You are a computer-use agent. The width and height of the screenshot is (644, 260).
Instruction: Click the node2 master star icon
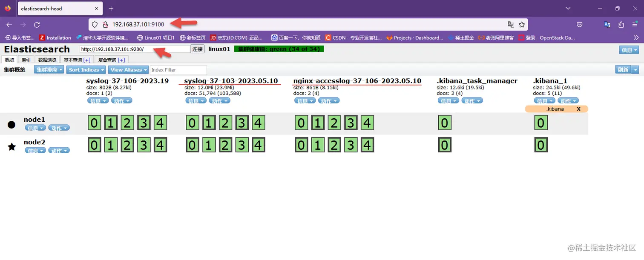[x=11, y=147]
